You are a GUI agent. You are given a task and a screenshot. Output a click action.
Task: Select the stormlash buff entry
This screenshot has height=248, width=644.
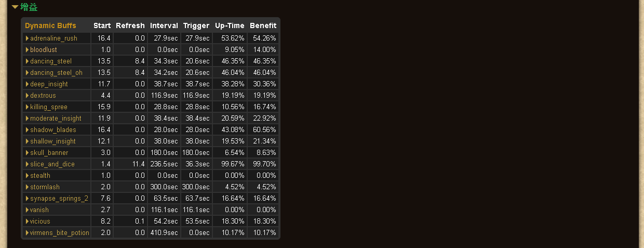45,187
